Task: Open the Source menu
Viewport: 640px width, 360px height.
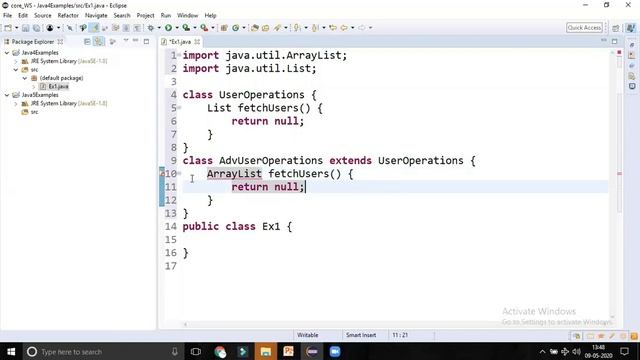Action: pyautogui.click(x=42, y=16)
